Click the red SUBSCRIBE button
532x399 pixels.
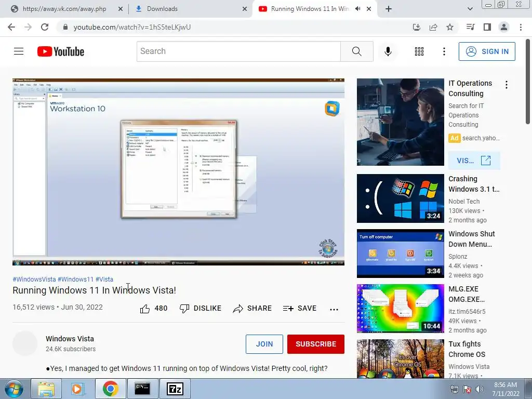click(315, 344)
